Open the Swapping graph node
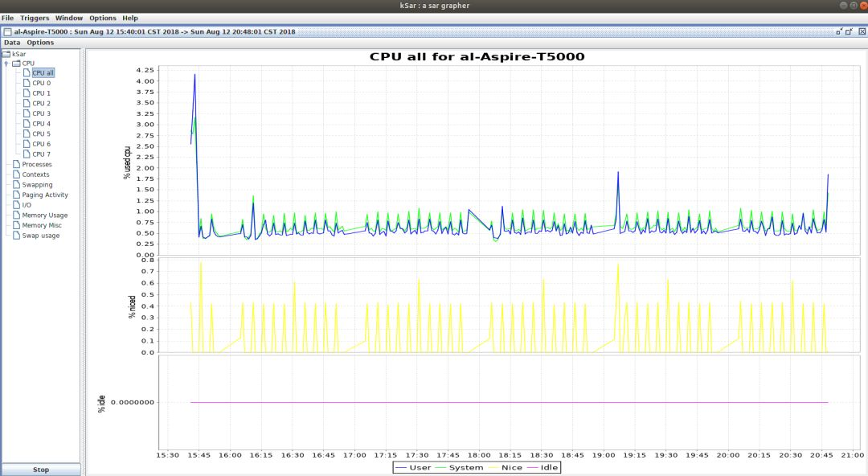The image size is (868, 476). pos(37,184)
